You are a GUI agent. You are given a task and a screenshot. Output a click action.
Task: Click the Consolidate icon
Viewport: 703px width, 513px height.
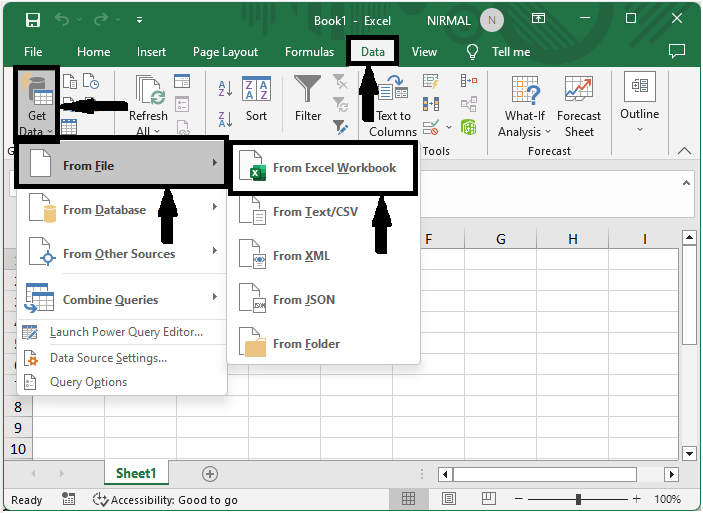(x=469, y=81)
